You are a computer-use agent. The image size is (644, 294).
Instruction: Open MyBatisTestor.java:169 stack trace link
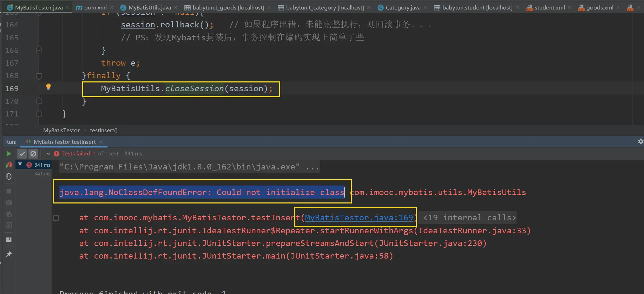[x=359, y=218]
